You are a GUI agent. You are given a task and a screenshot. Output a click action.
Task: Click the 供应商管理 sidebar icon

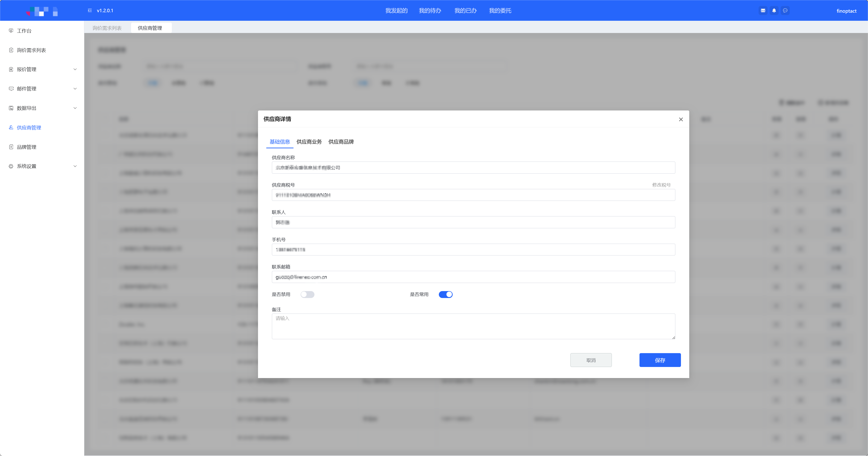click(11, 128)
